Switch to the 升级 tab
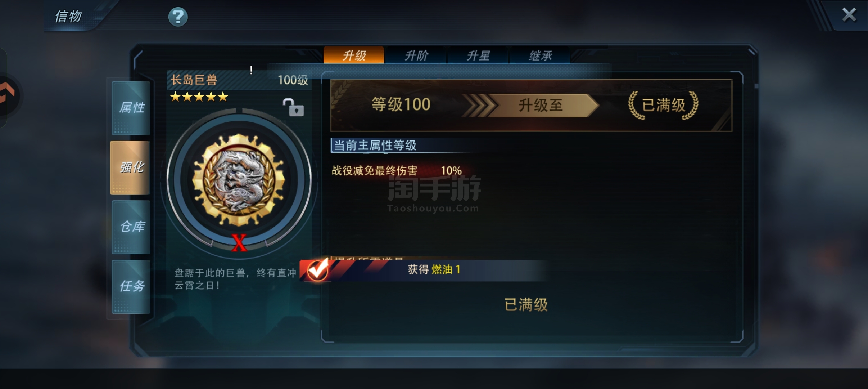This screenshot has width=868, height=389. (354, 55)
